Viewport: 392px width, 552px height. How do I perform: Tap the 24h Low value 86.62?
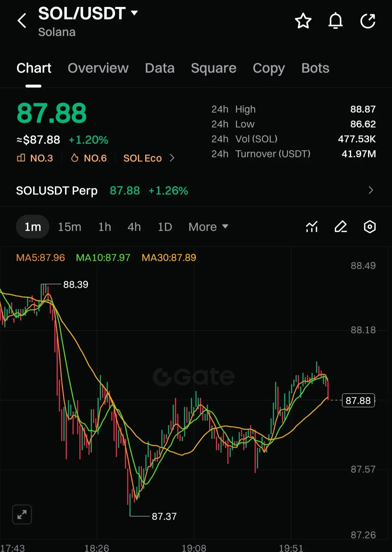tap(363, 124)
